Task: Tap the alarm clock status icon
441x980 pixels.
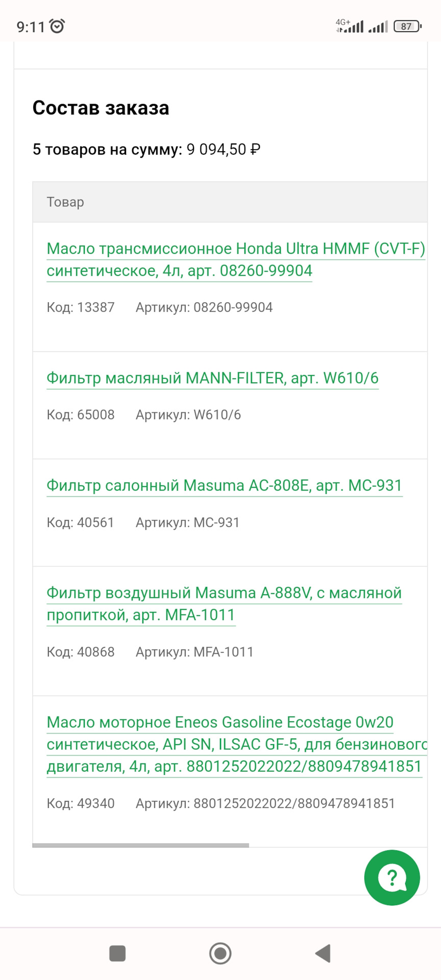Action: [57, 26]
